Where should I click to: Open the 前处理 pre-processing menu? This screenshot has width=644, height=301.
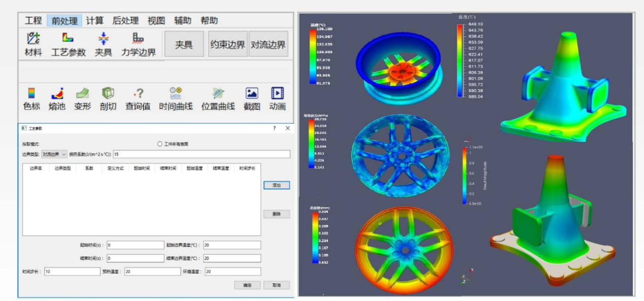pyautogui.click(x=64, y=21)
